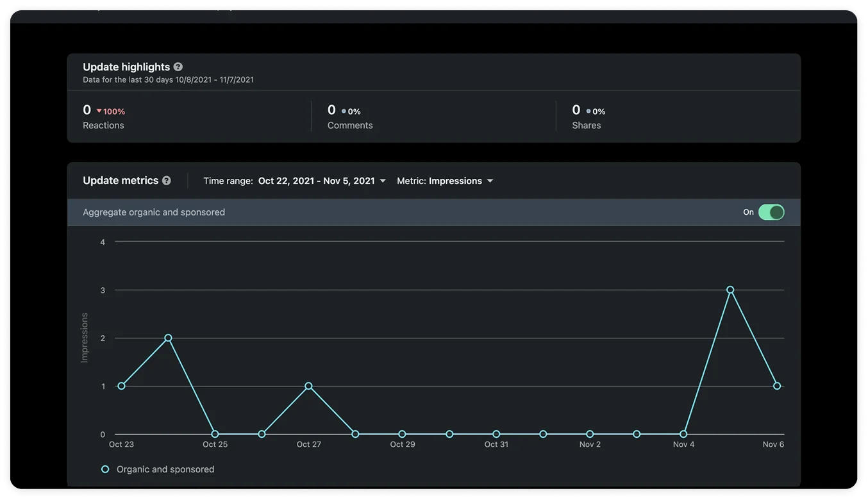Click the Oct 27 data point
Screen dimensions: 868x500
308,386
